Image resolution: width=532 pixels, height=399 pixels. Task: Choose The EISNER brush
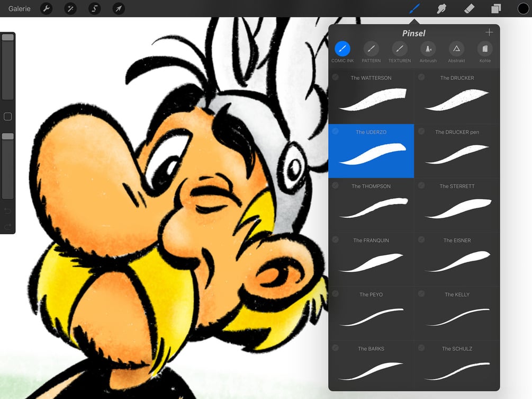coord(457,260)
